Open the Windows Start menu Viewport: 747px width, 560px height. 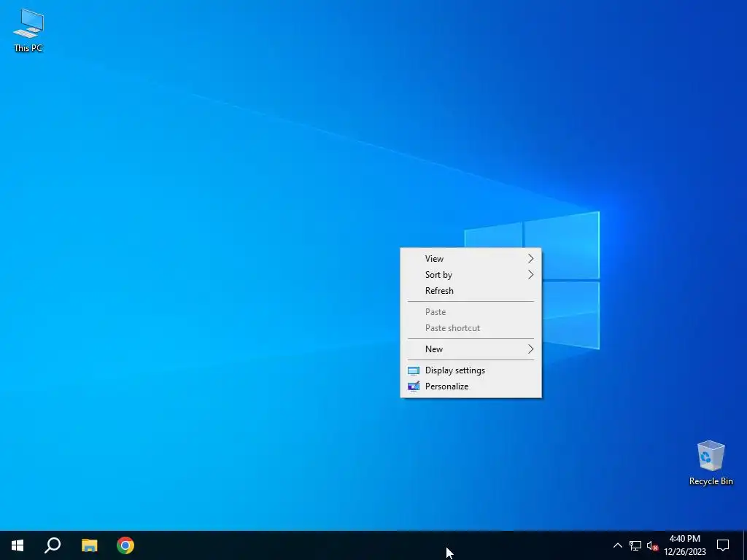(18, 545)
